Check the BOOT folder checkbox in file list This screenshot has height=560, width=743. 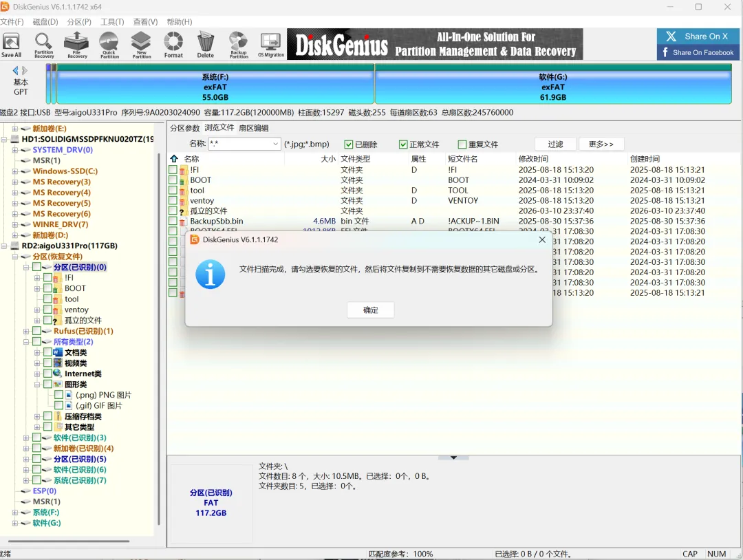pos(173,180)
